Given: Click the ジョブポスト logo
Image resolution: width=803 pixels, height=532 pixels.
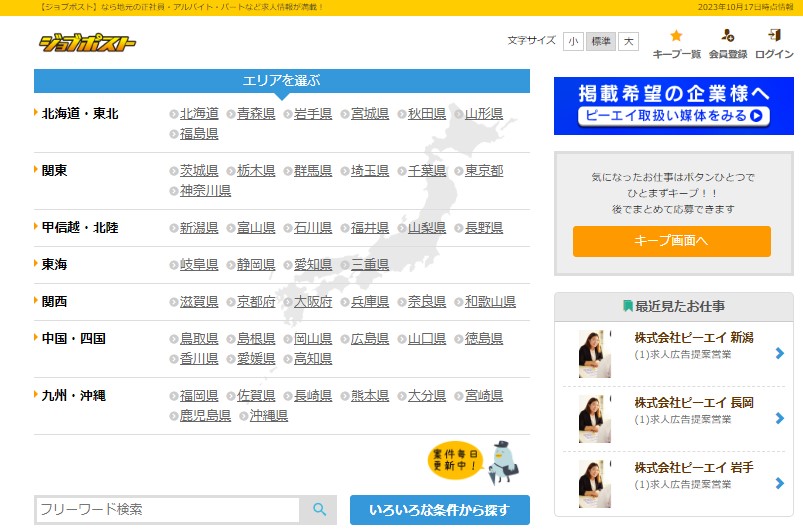Looking at the screenshot, I should (x=88, y=43).
